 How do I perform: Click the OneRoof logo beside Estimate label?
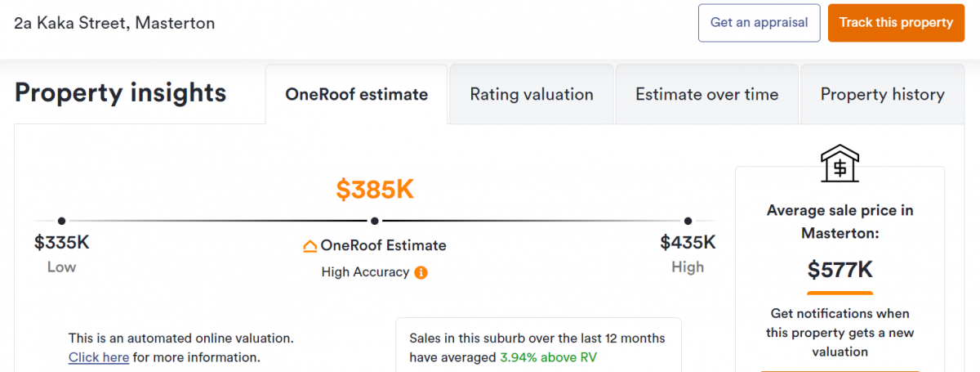coord(310,245)
